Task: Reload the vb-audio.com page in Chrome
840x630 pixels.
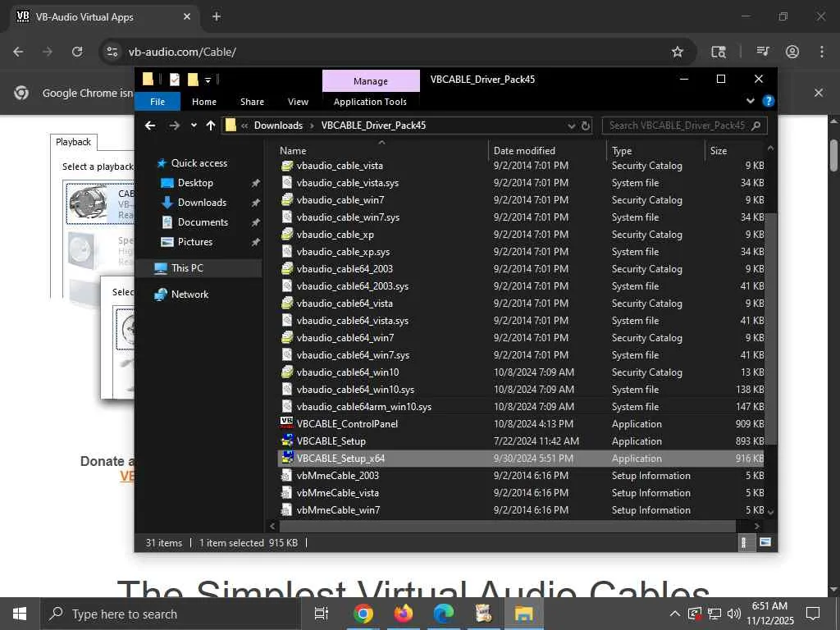Action: 77,52
